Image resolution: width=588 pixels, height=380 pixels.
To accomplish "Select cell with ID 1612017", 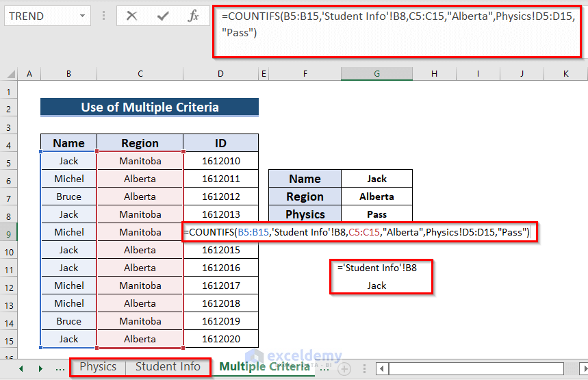I will (221, 286).
